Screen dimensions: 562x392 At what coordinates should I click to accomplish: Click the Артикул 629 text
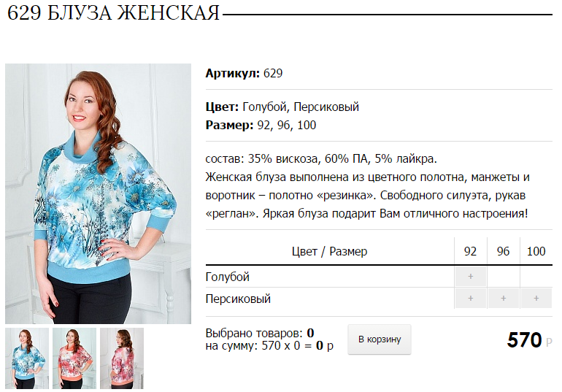[244, 73]
